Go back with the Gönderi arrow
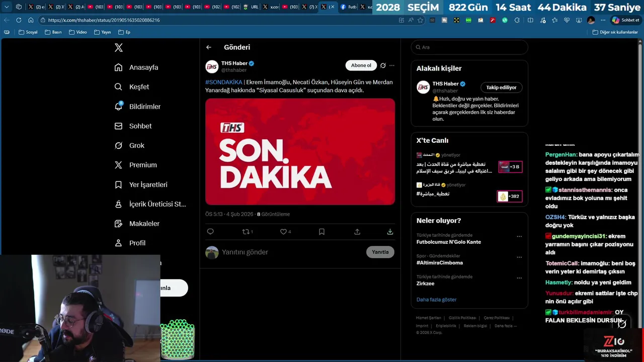This screenshot has height=362, width=644. [209, 47]
